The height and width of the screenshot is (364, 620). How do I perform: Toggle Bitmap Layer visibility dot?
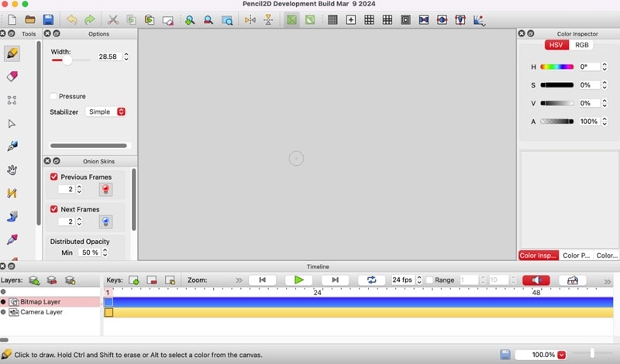(x=3, y=301)
